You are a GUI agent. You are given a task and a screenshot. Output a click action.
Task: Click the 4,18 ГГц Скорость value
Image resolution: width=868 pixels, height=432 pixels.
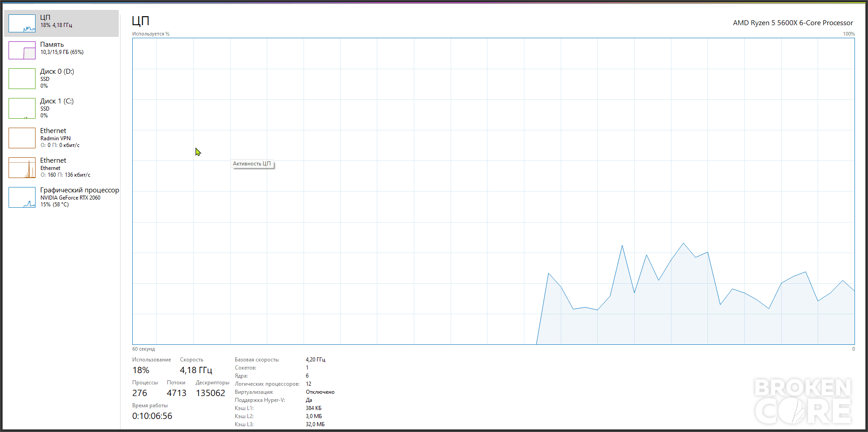pos(196,370)
